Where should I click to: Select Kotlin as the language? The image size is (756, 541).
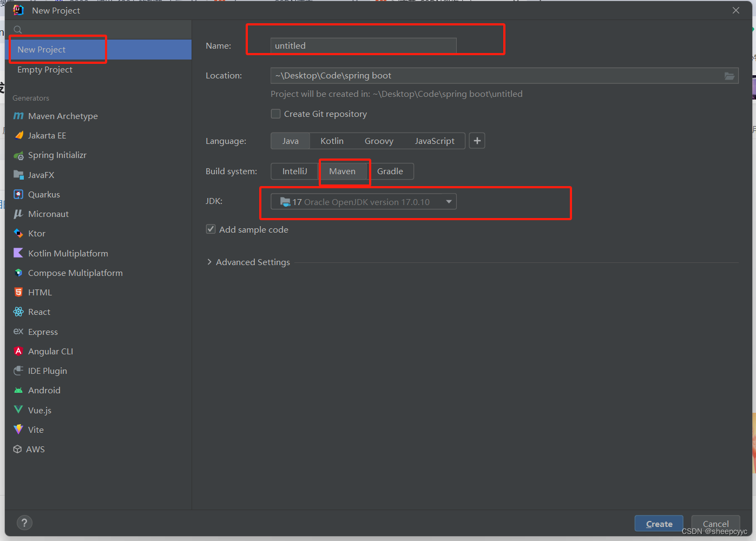332,141
